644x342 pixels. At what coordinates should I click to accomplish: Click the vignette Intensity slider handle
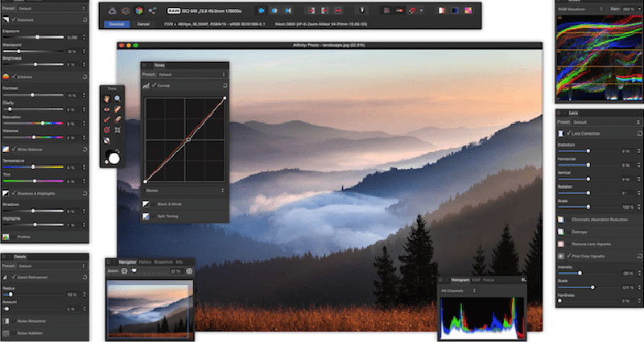tap(580, 273)
